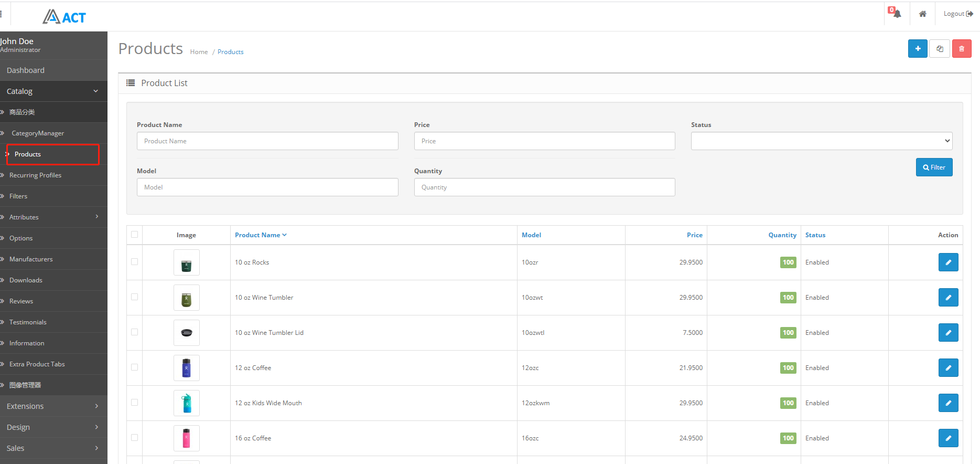The image size is (980, 464).
Task: Open Manufacturers in the sidebar
Action: click(53, 259)
